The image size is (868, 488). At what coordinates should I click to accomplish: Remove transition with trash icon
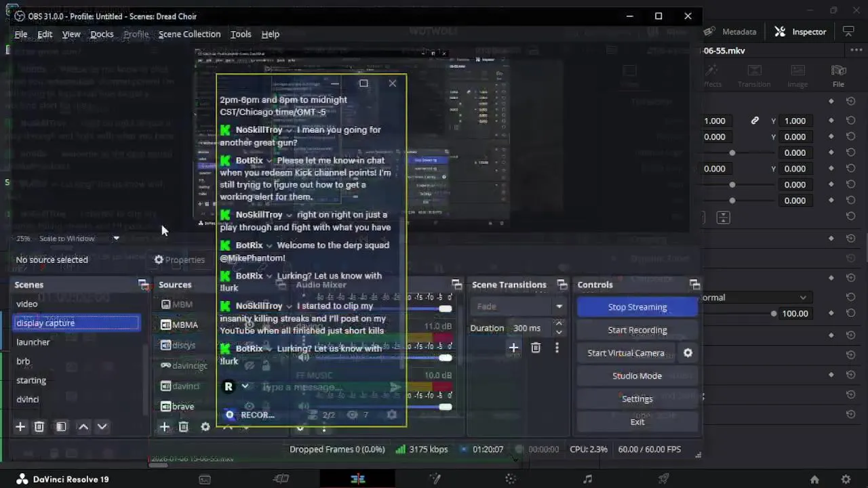coord(536,348)
